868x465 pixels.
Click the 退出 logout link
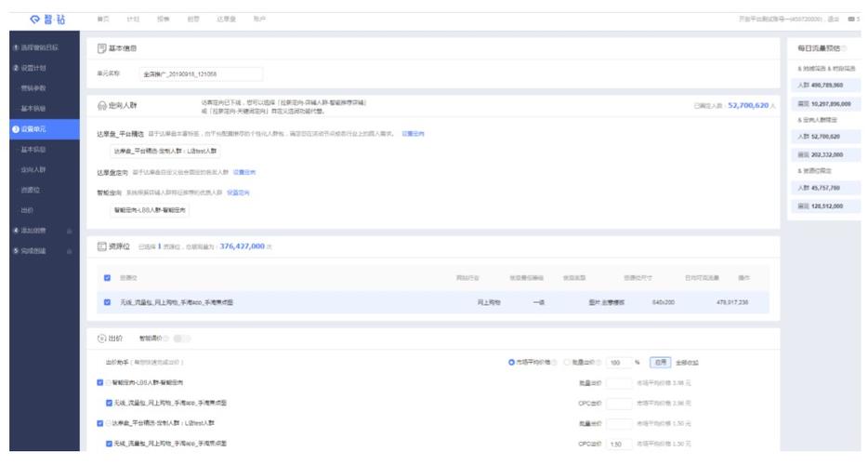coord(833,19)
